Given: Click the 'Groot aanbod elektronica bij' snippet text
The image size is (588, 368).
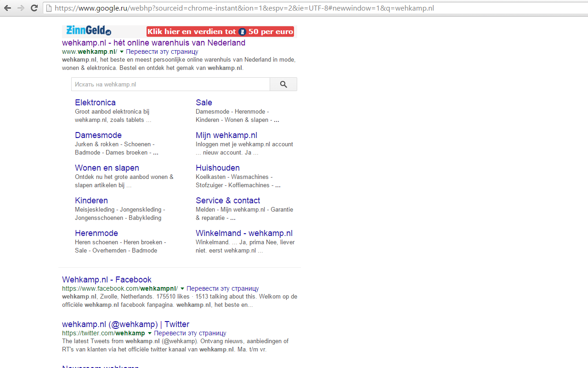Looking at the screenshot, I should coord(112,111).
